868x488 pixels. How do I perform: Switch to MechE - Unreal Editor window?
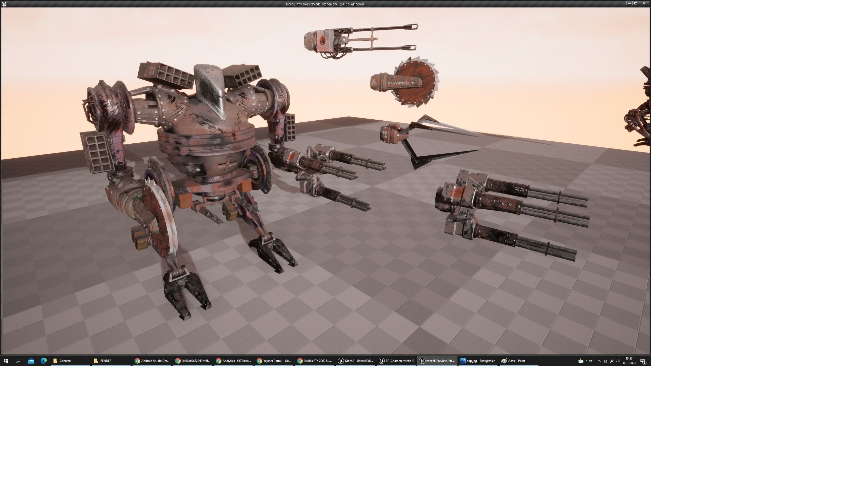click(x=355, y=361)
